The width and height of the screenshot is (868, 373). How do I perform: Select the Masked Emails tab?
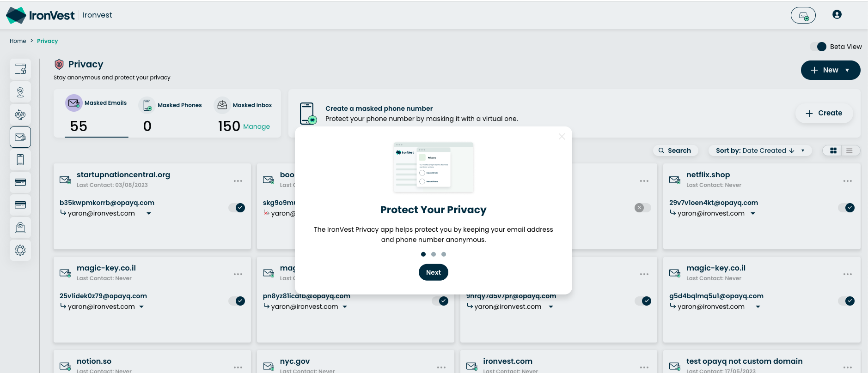click(x=97, y=114)
